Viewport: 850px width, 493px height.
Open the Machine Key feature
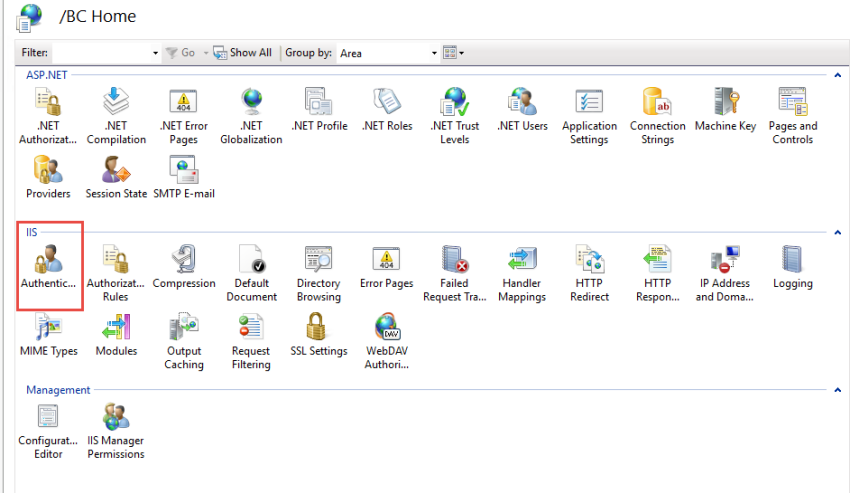click(725, 110)
